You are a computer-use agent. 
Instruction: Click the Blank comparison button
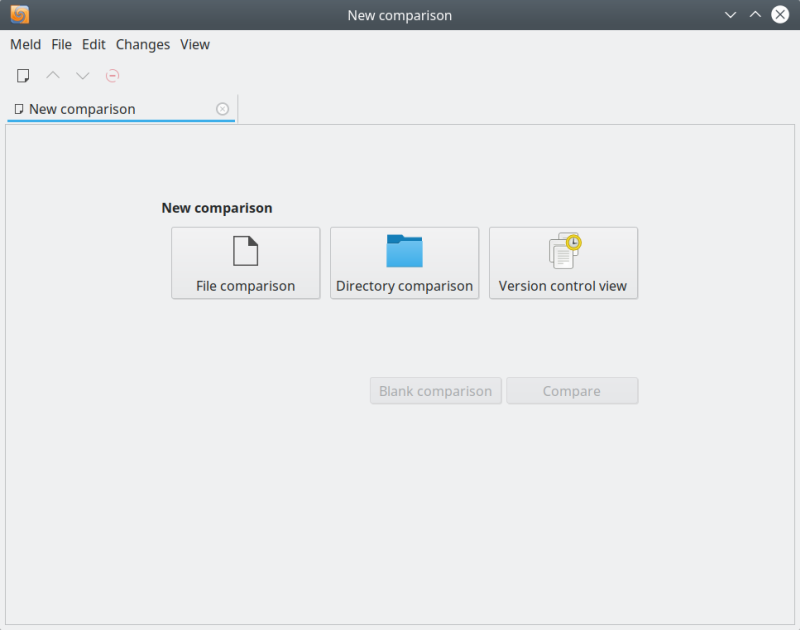coord(435,391)
